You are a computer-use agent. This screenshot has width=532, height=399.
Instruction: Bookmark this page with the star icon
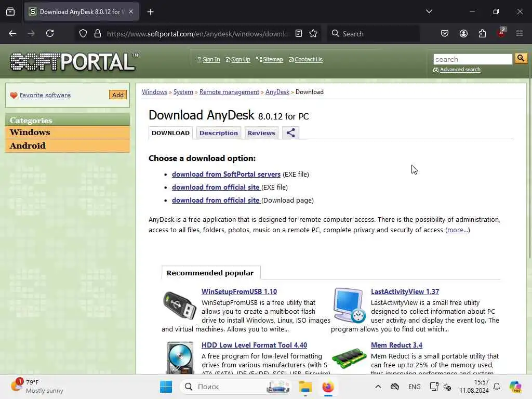[x=313, y=33]
